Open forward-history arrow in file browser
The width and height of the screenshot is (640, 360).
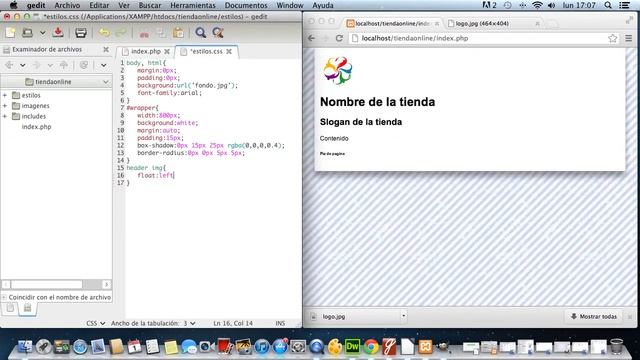coord(50,65)
